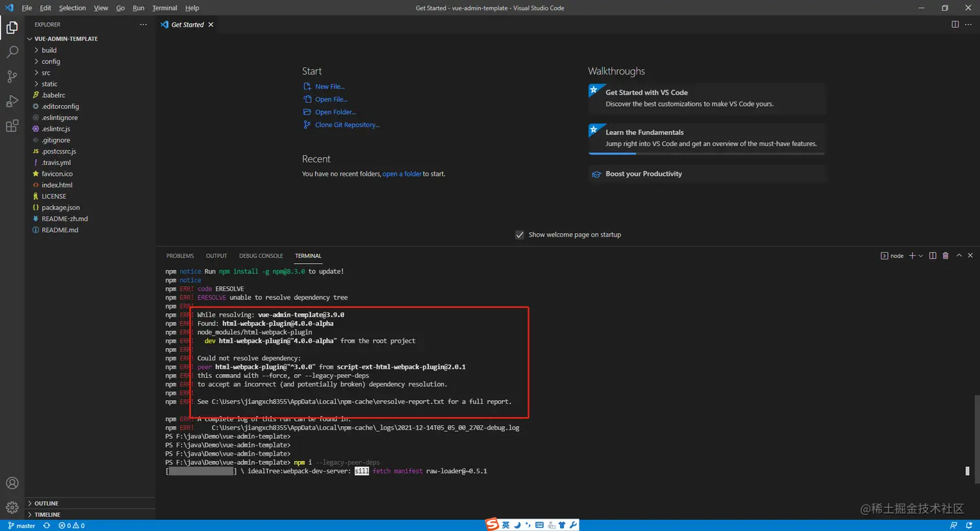Image resolution: width=980 pixels, height=531 pixels.
Task: Synchronize changes in the status bar
Action: (x=47, y=526)
